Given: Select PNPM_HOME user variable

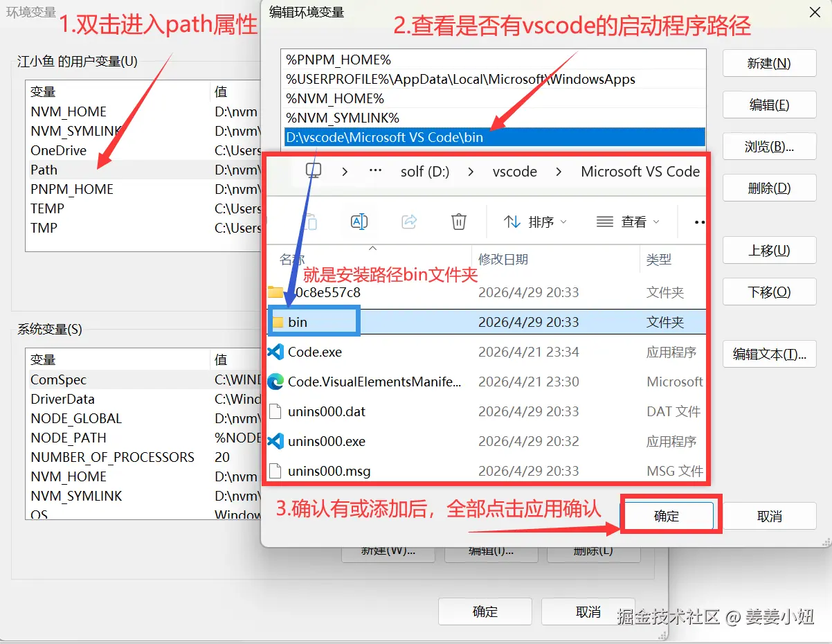Looking at the screenshot, I should point(144,189).
